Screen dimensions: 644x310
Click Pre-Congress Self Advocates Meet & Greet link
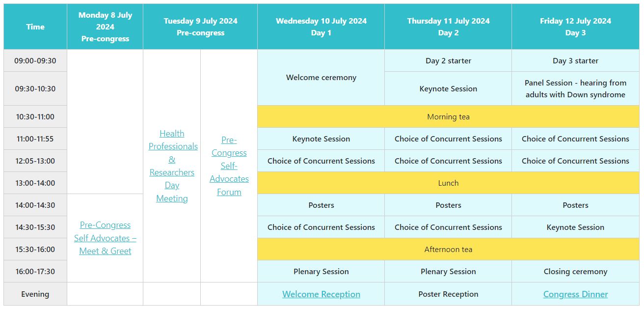[105, 238]
